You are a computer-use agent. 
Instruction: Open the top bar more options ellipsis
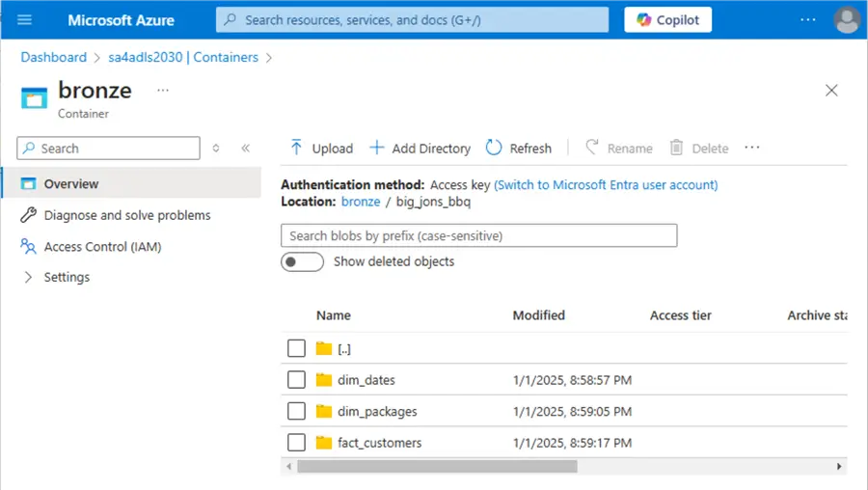(807, 20)
